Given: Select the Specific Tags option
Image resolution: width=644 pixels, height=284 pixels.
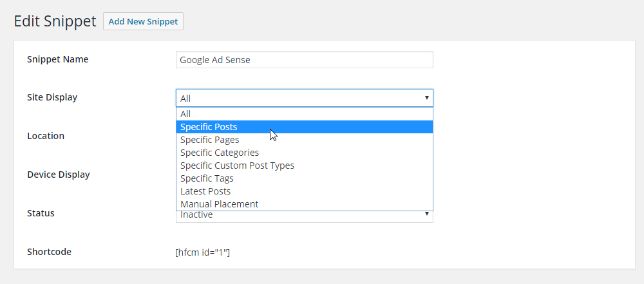Looking at the screenshot, I should (305, 178).
